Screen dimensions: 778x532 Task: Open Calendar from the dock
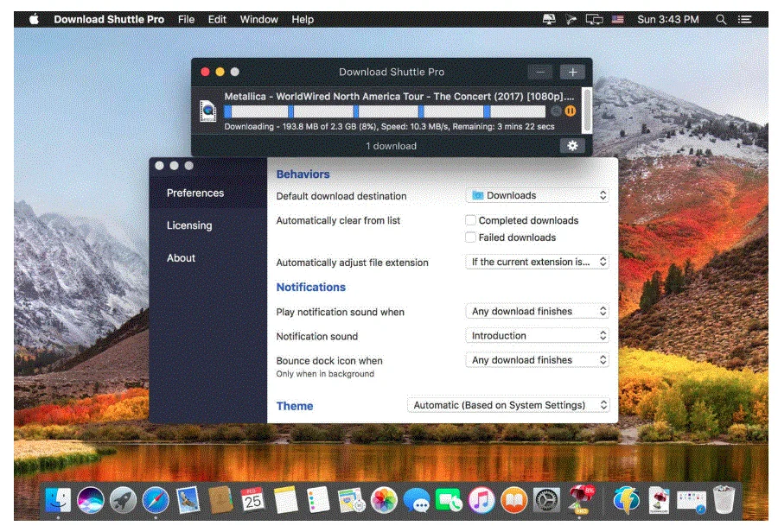click(252, 499)
